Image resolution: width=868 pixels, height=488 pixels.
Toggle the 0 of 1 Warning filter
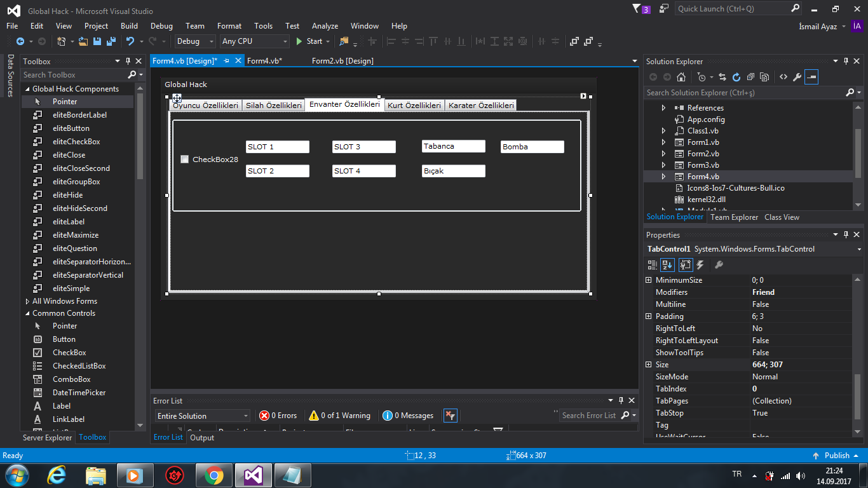click(339, 416)
